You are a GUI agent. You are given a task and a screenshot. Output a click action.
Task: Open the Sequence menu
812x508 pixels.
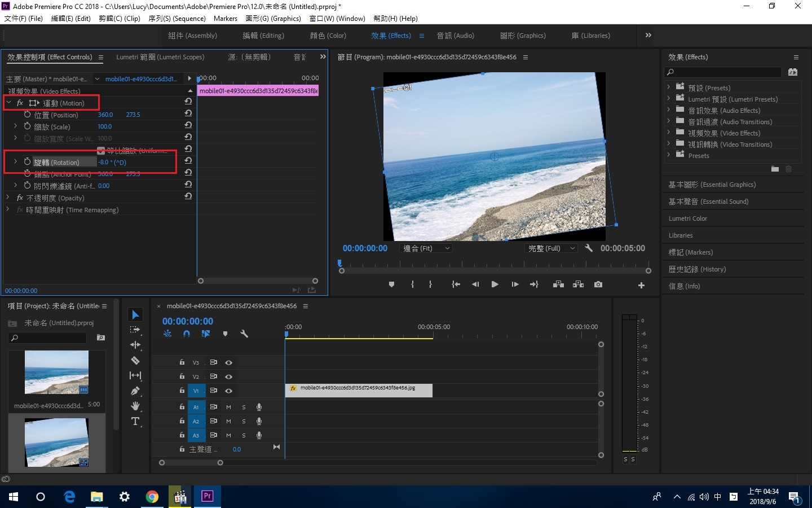(x=177, y=18)
